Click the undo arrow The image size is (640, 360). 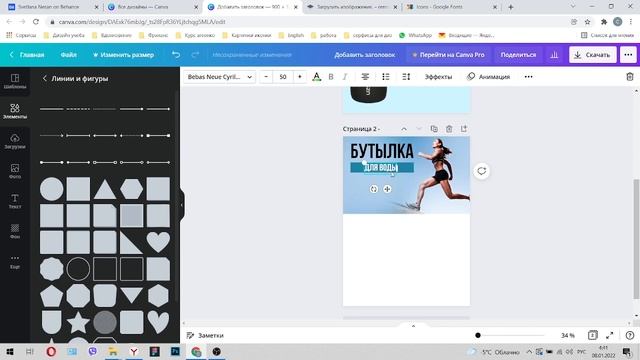[176, 55]
